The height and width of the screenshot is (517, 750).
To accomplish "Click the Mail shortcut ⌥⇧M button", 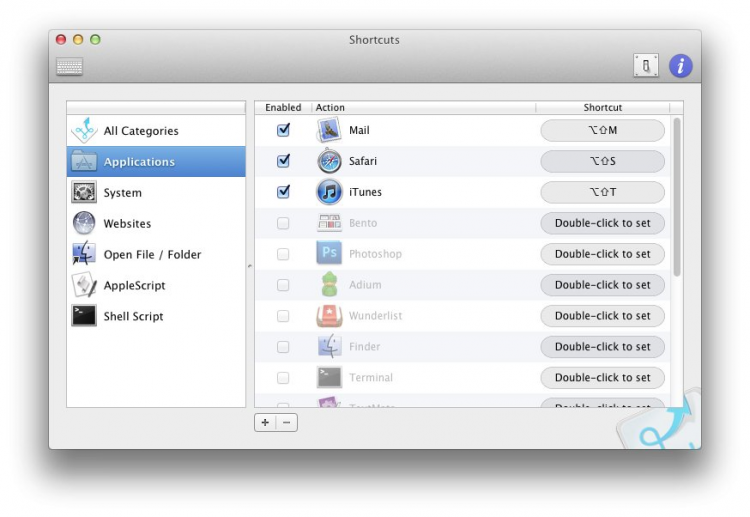I will pyautogui.click(x=603, y=130).
